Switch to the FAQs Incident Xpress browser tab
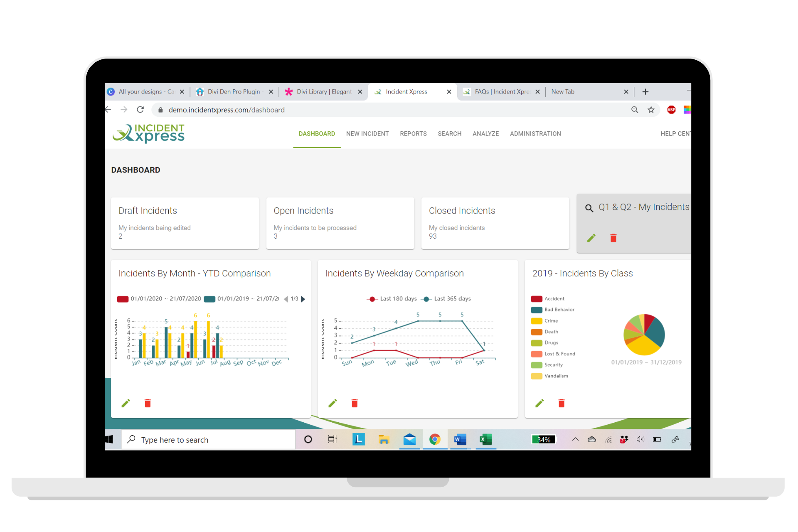The width and height of the screenshot is (798, 532). tap(501, 92)
